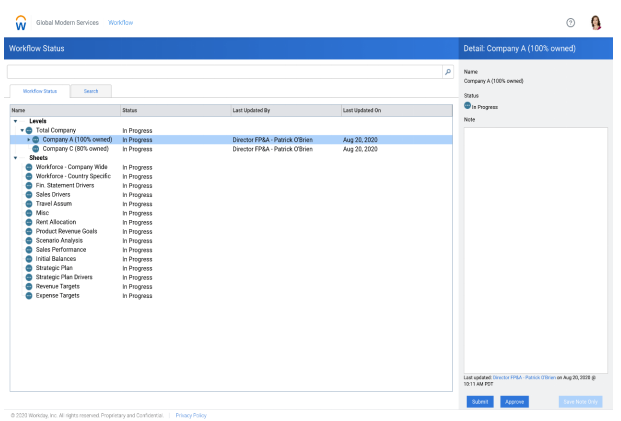Switch to the Workflow Status tab
The width and height of the screenshot is (621, 421).
pyautogui.click(x=40, y=91)
